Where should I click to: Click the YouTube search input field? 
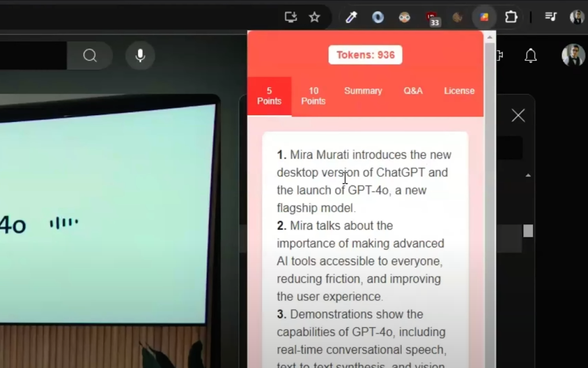coord(33,56)
